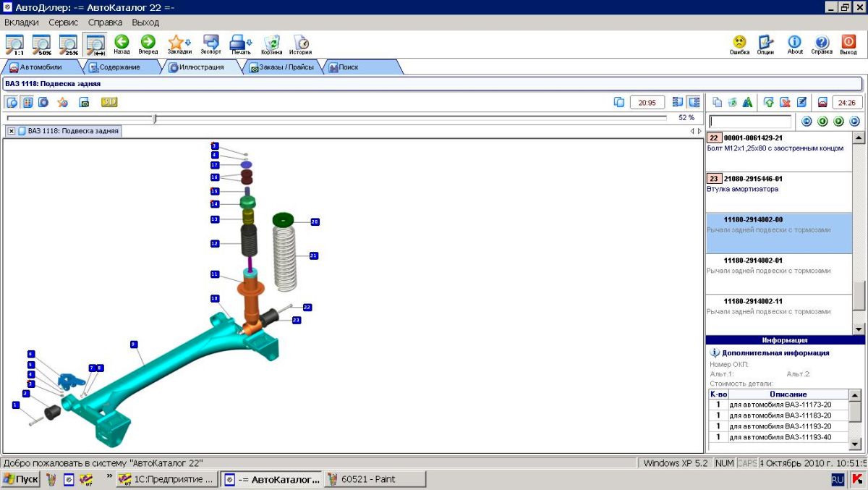Open the About dialog
868x490 pixels.
click(x=795, y=44)
